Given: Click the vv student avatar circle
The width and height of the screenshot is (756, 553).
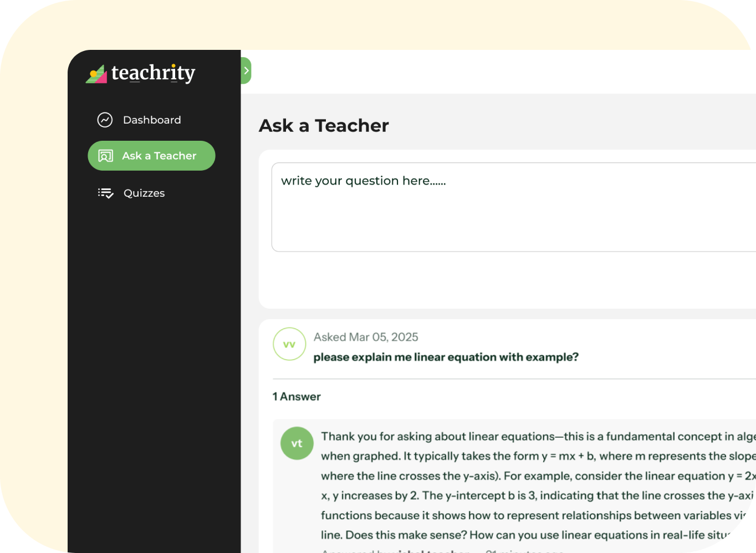Looking at the screenshot, I should pyautogui.click(x=289, y=344).
